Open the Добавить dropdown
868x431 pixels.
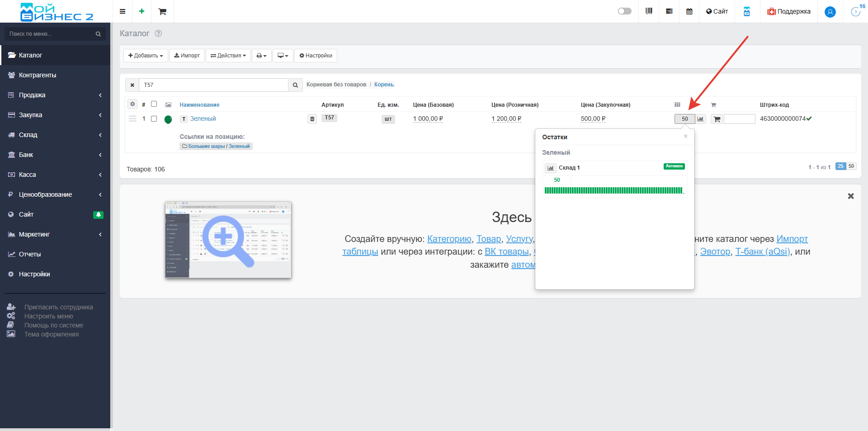(146, 56)
